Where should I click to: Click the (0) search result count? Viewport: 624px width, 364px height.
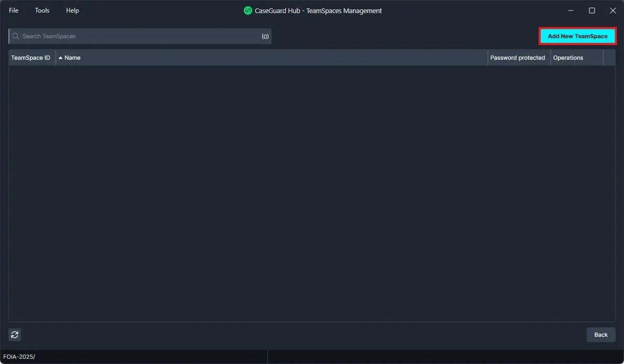click(x=265, y=36)
